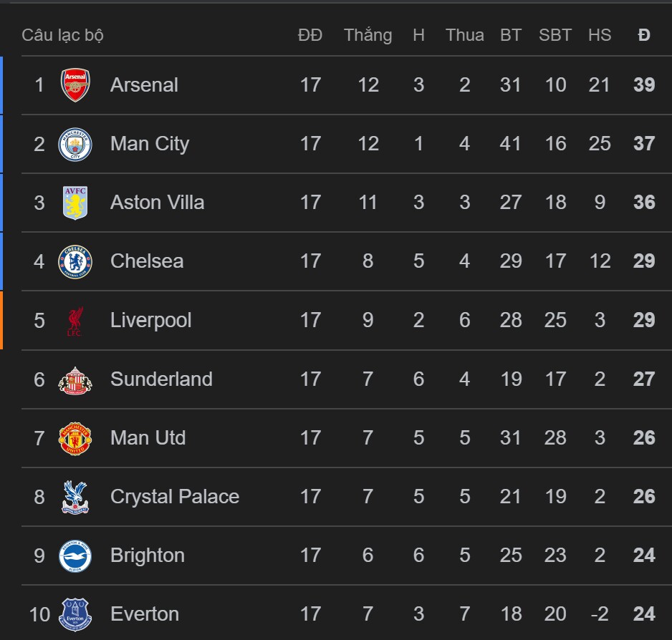Click the Man City club crest
This screenshot has height=640, width=672.
(75, 144)
